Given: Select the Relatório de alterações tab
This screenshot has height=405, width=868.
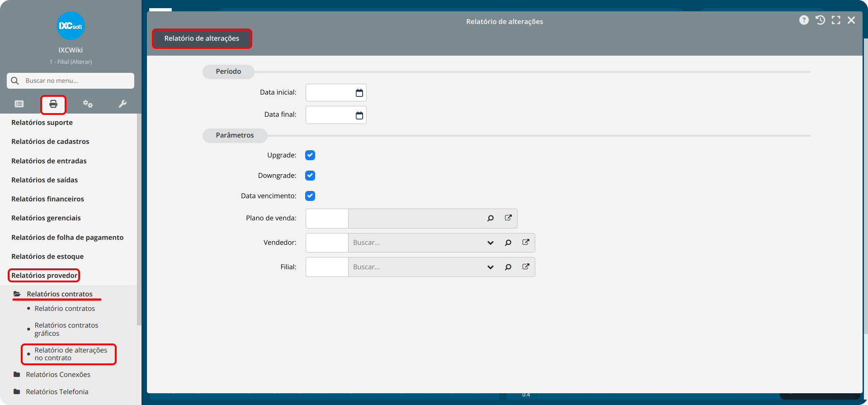Looking at the screenshot, I should [202, 38].
